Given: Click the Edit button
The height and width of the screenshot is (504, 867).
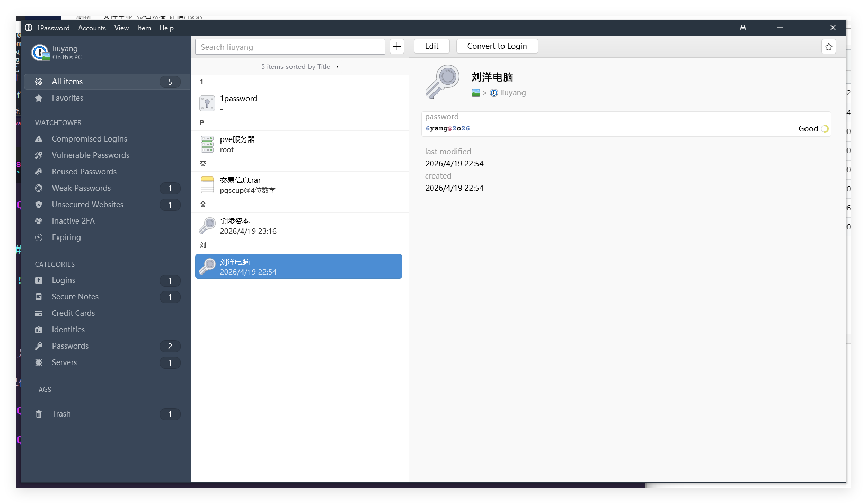Looking at the screenshot, I should [x=432, y=46].
